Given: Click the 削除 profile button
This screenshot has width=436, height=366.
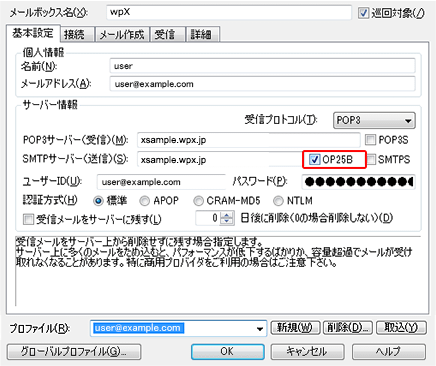Looking at the screenshot, I should coord(348,328).
